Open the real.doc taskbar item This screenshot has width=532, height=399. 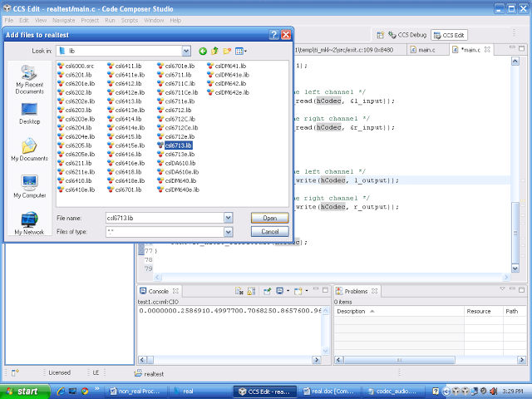[x=328, y=392]
